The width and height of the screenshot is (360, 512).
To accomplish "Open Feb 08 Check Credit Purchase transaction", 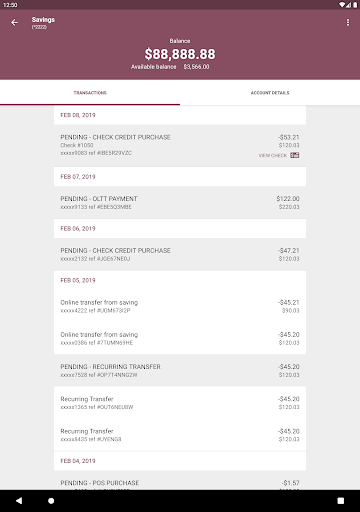I will coord(180,146).
